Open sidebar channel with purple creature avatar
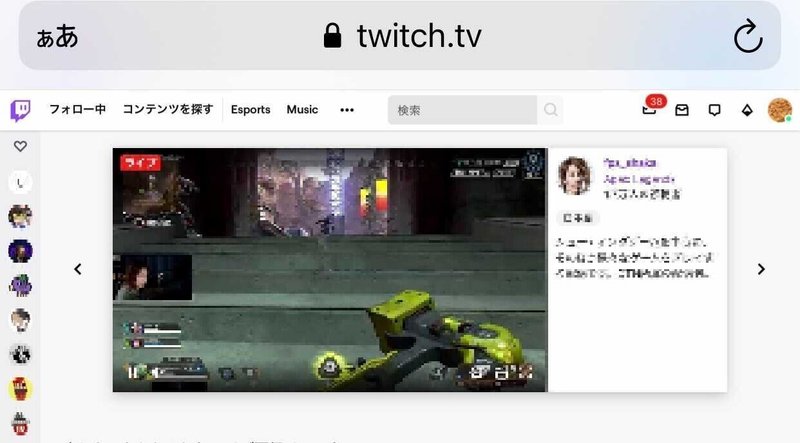800x443 pixels. (x=20, y=286)
